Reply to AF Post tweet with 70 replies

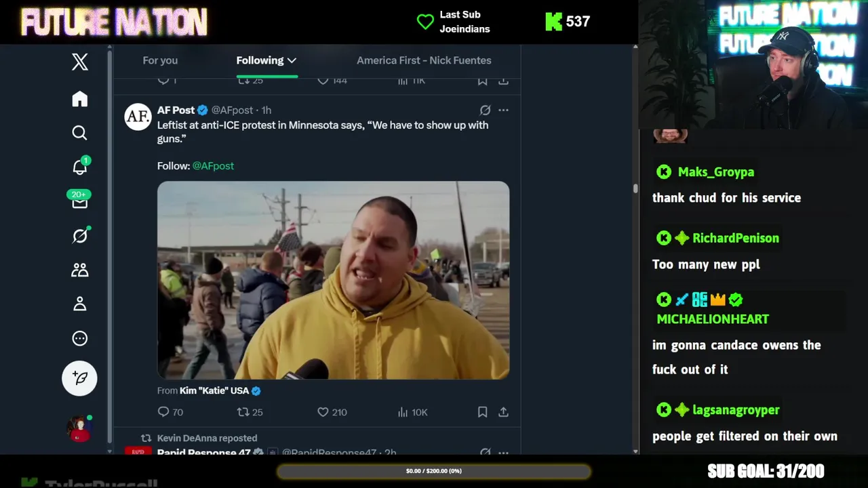point(170,412)
